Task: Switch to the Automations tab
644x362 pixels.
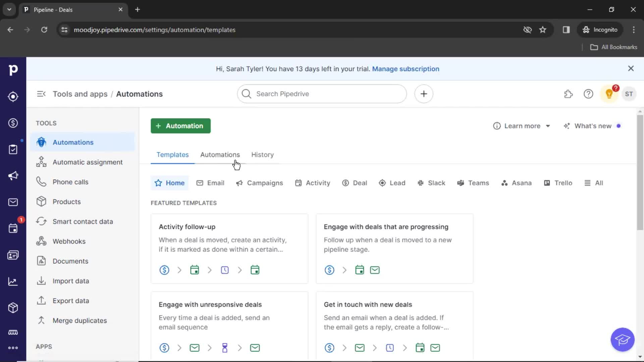Action: point(220,154)
